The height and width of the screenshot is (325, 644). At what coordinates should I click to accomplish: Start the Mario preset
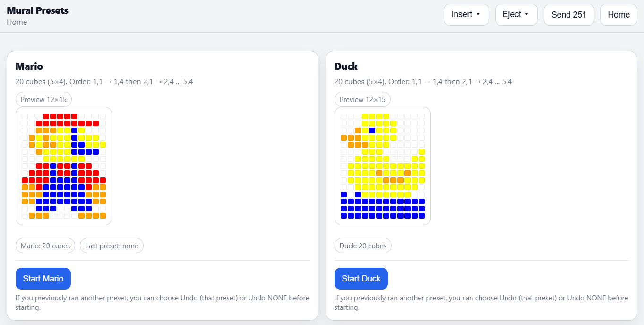43,278
